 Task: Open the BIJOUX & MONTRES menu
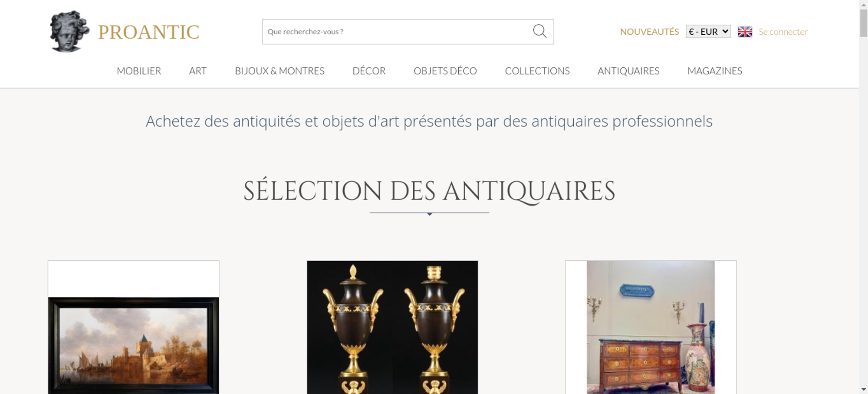coord(279,71)
